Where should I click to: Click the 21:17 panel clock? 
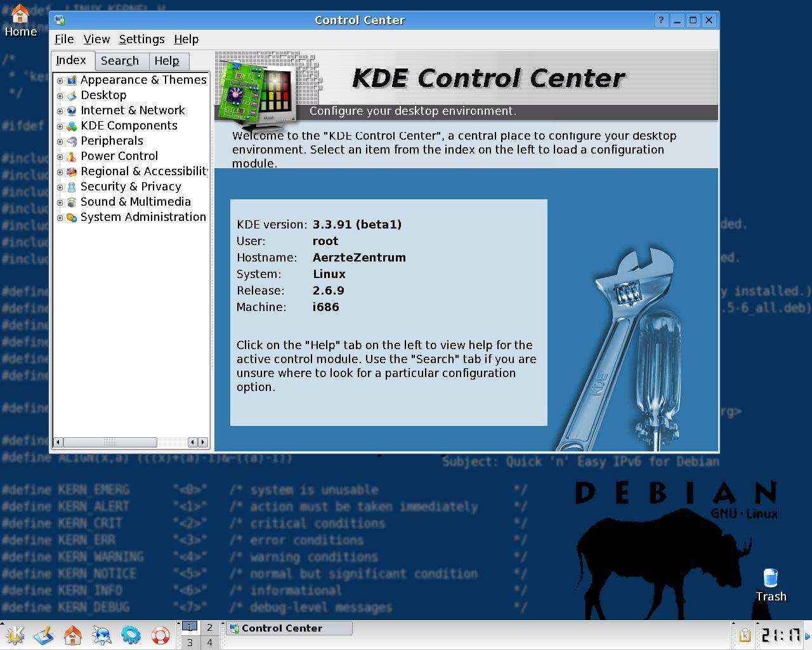(x=780, y=635)
